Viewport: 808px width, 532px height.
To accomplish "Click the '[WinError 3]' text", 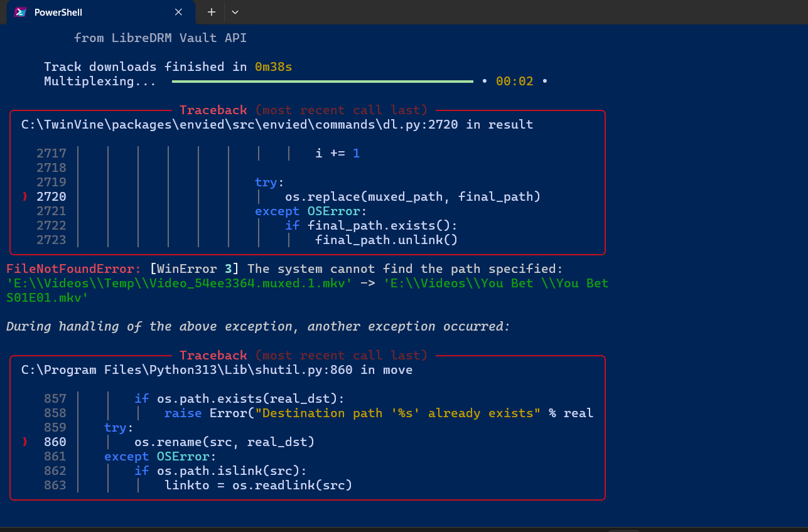I will pyautogui.click(x=195, y=269).
